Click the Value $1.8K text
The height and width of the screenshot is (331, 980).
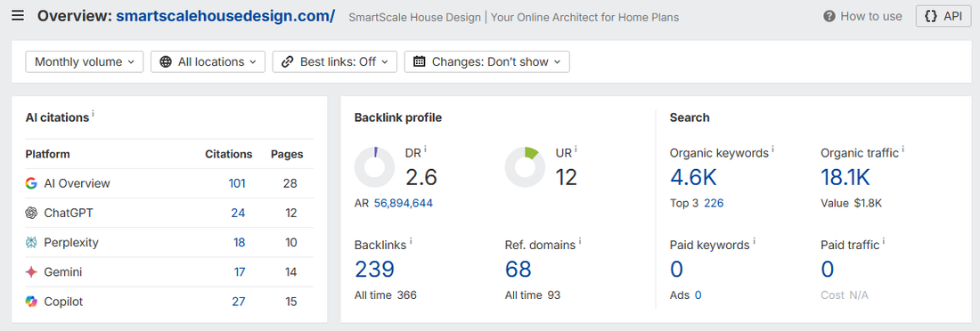point(851,203)
